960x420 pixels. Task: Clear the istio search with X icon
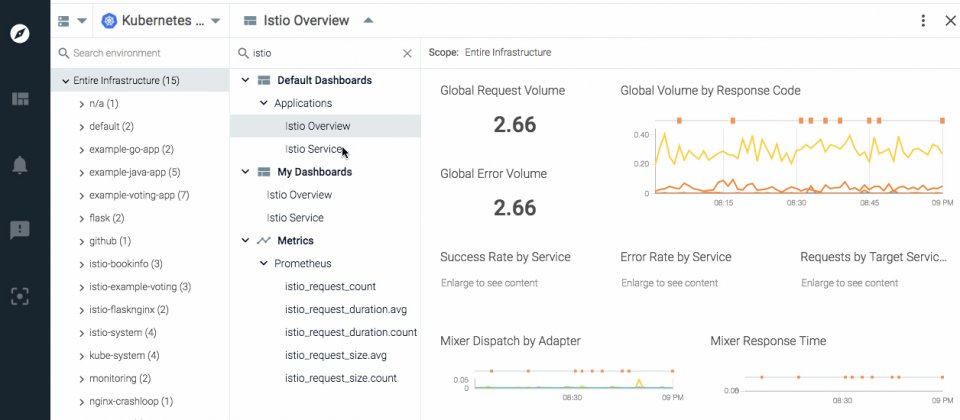407,53
